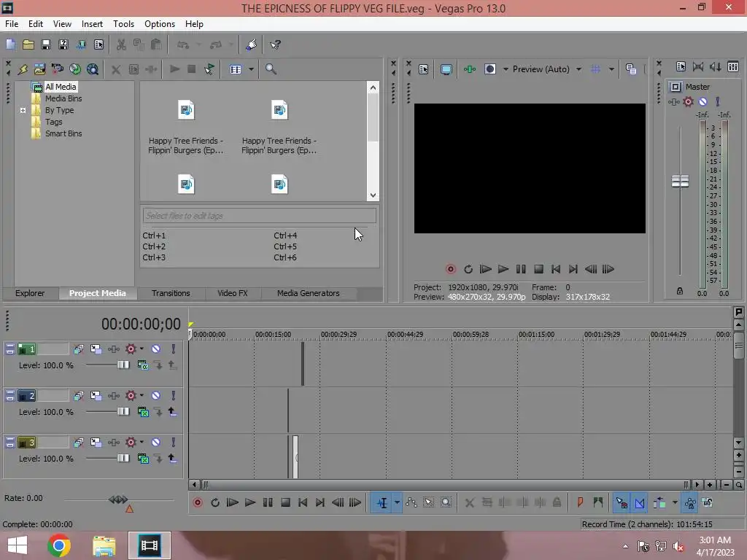This screenshot has width=747, height=560.
Task: Switch to the Video FX tab
Action: (x=233, y=293)
